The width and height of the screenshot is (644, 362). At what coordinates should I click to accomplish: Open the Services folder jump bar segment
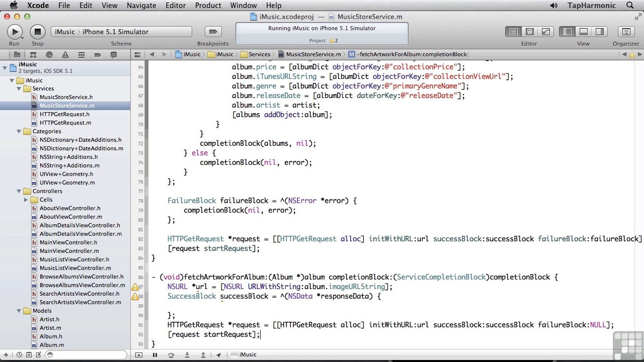pos(256,54)
